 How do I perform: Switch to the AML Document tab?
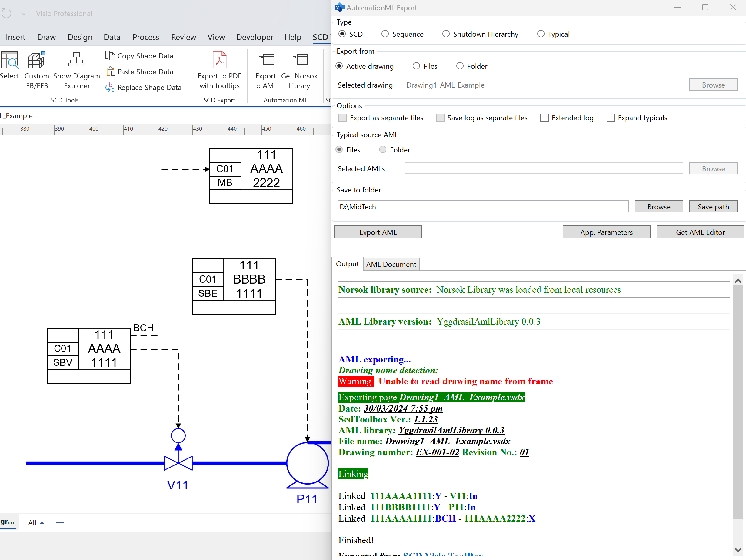391,265
